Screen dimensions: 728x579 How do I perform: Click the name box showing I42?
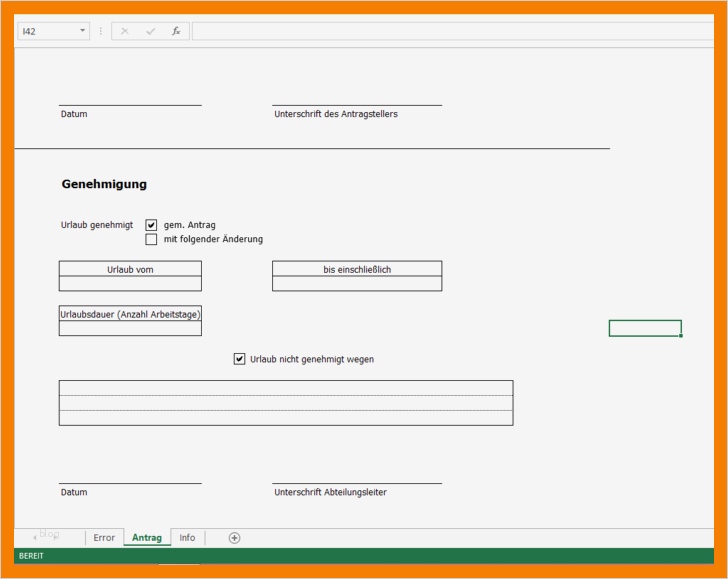pyautogui.click(x=53, y=31)
